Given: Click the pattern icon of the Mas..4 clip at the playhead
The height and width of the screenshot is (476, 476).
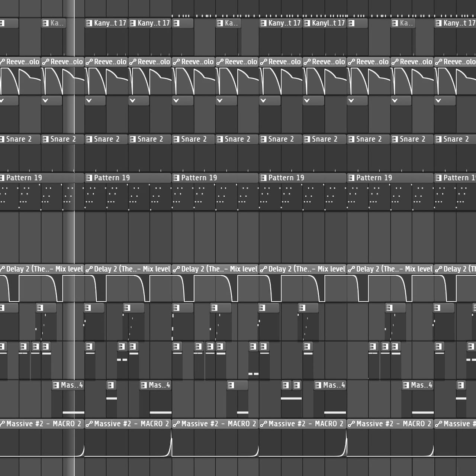Looking at the screenshot, I should (x=56, y=385).
